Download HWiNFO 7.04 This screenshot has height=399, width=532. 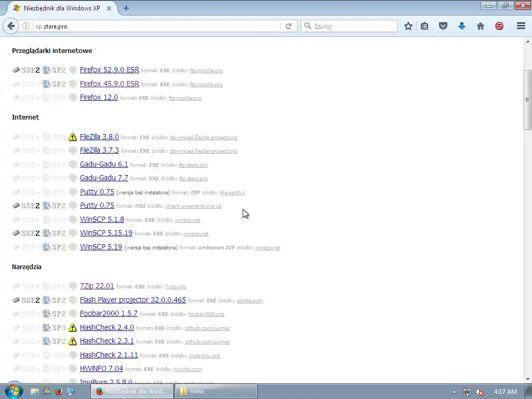101,368
